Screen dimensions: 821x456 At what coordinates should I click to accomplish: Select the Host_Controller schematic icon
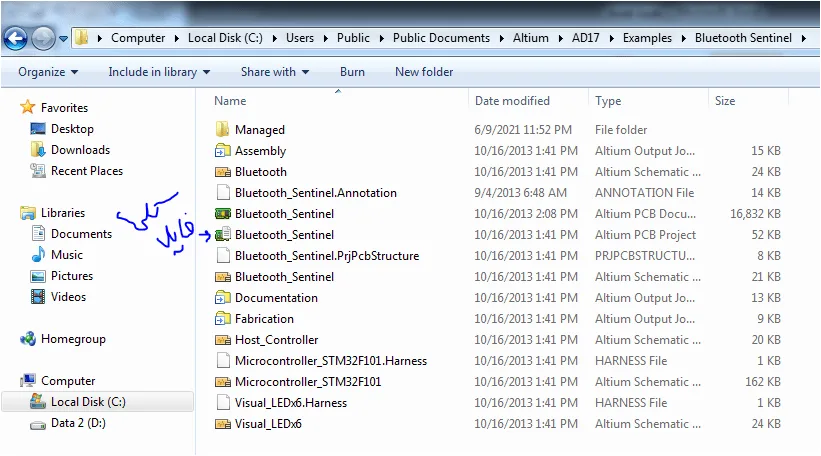(x=223, y=340)
